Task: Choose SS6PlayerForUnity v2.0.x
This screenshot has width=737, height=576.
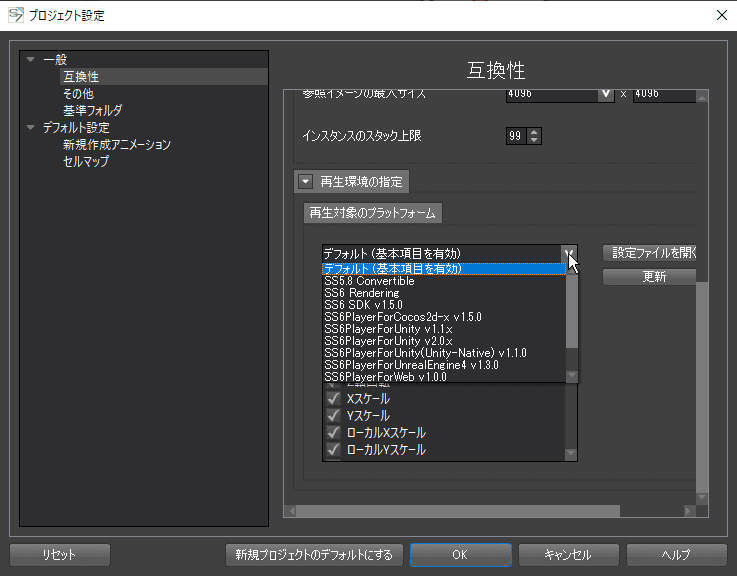Action: click(444, 341)
